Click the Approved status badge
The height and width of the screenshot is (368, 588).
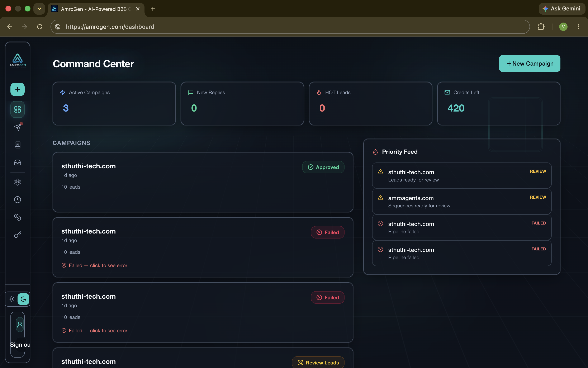click(x=323, y=167)
